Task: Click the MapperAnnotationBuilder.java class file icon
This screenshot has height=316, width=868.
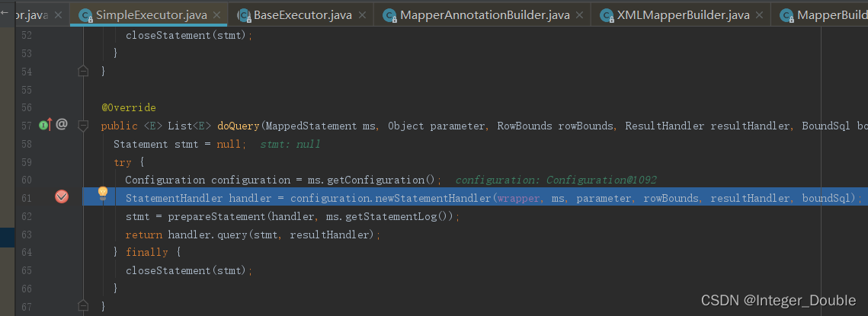Action: [389, 15]
